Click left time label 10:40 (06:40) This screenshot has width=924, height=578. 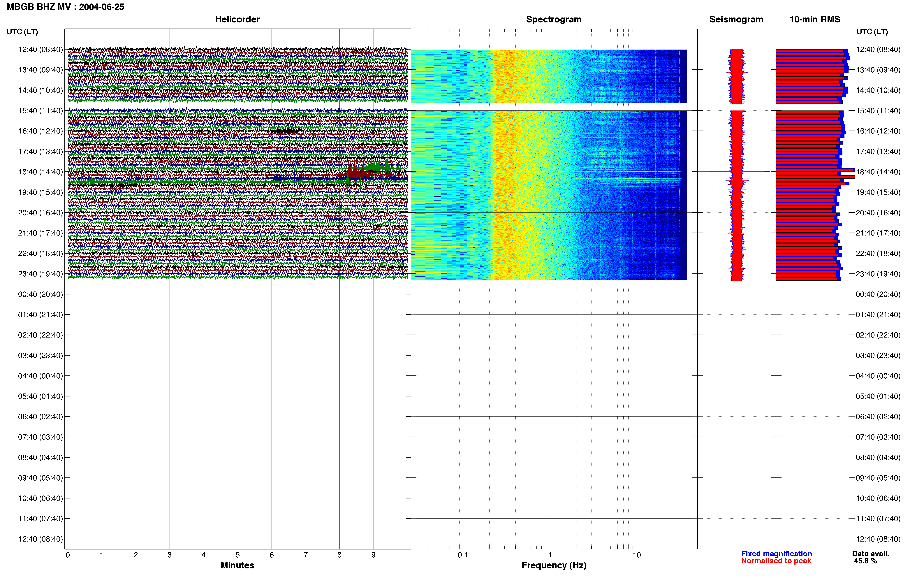pyautogui.click(x=41, y=498)
